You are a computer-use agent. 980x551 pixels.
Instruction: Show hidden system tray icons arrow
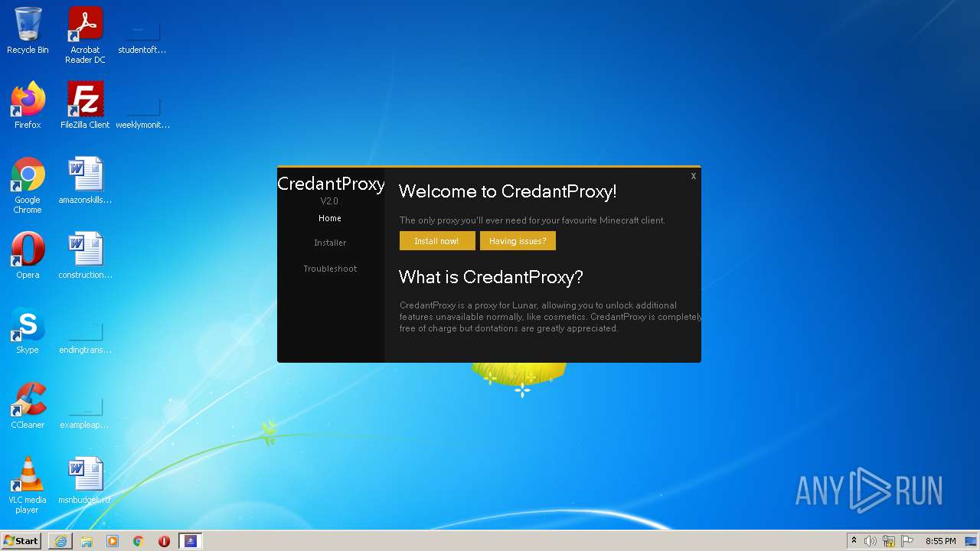(854, 541)
